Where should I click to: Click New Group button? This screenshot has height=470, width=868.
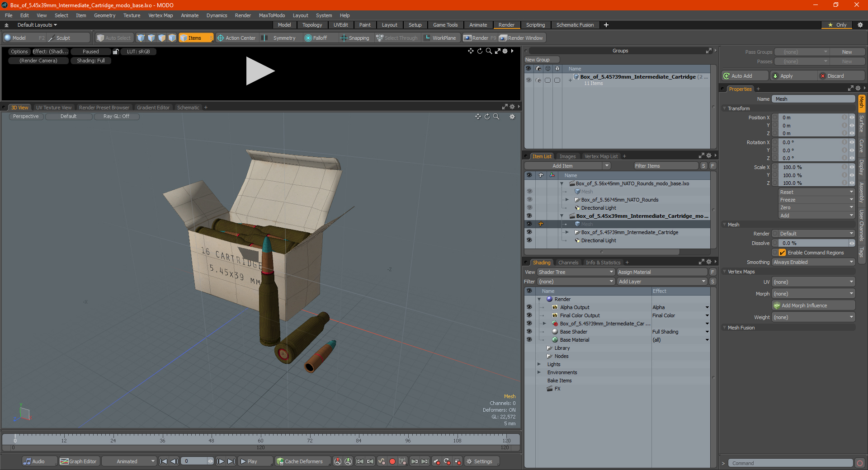point(542,60)
